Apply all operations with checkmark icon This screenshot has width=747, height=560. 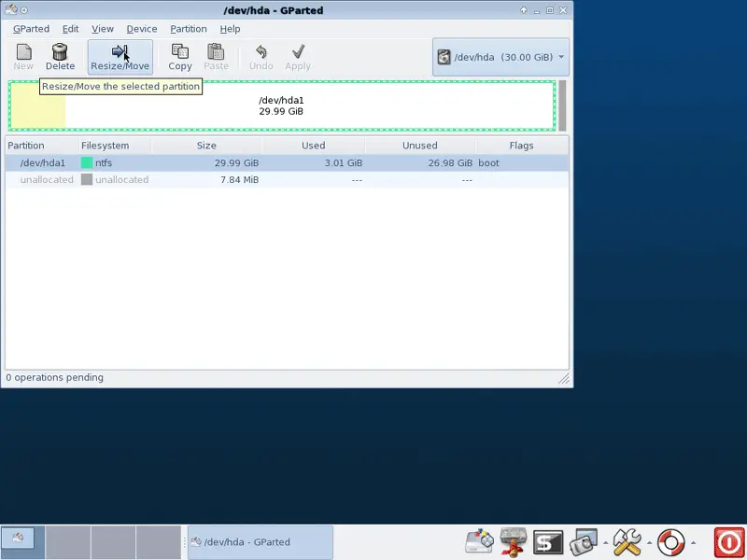[x=298, y=57]
